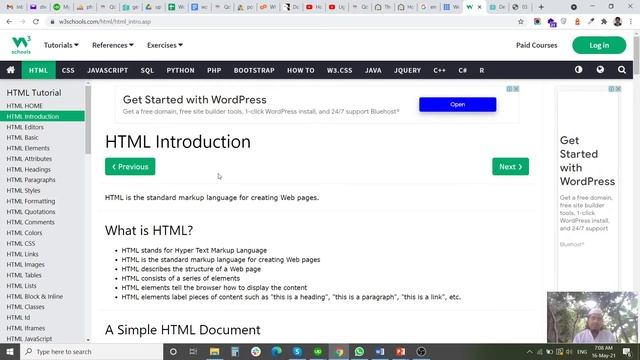
Task: Open Task View in taskbar
Action: [193, 351]
